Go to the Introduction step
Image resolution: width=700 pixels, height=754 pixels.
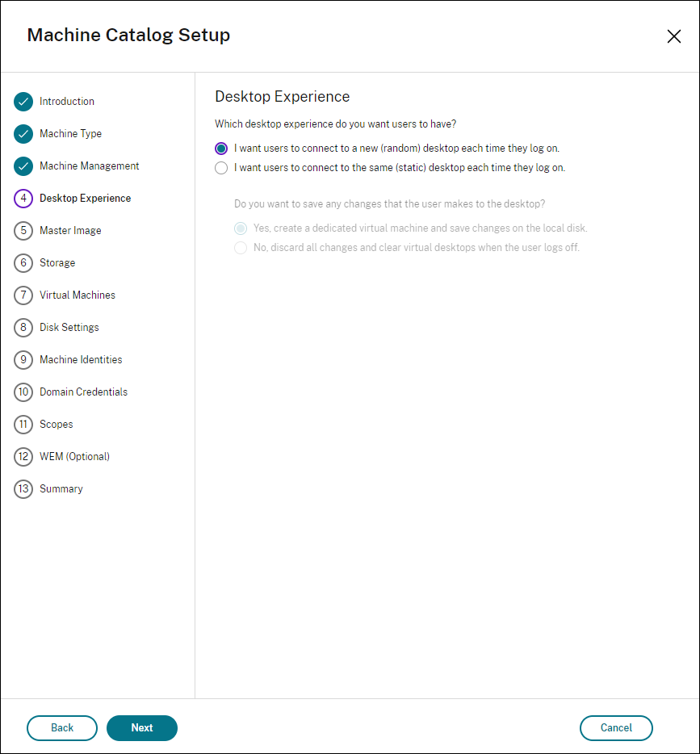click(x=67, y=102)
